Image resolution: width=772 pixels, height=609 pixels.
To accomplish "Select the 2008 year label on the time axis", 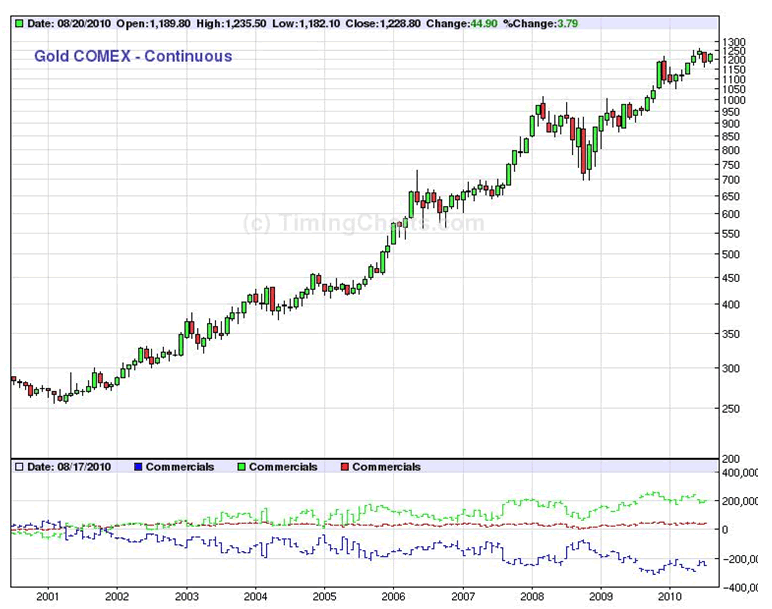I will click(532, 597).
